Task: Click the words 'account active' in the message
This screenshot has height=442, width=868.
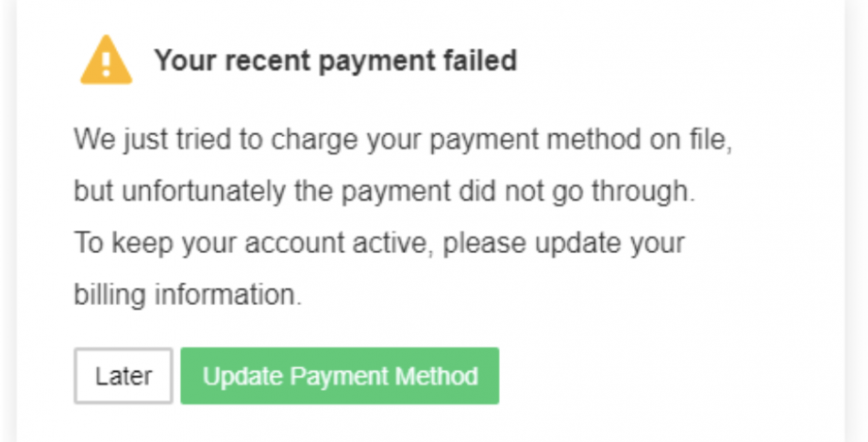Action: coord(341,243)
